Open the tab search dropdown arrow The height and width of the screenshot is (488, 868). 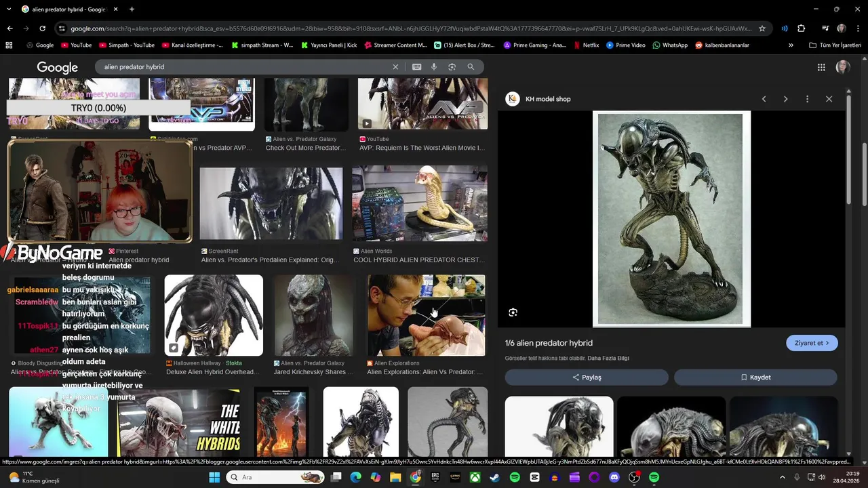9,9
